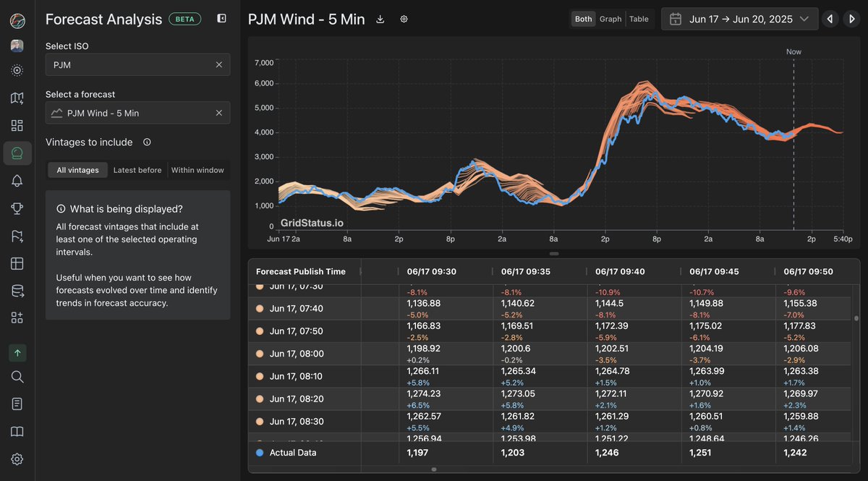Screen dimensions: 868x481
Task: Open chart settings gear beside title
Action: point(404,19)
